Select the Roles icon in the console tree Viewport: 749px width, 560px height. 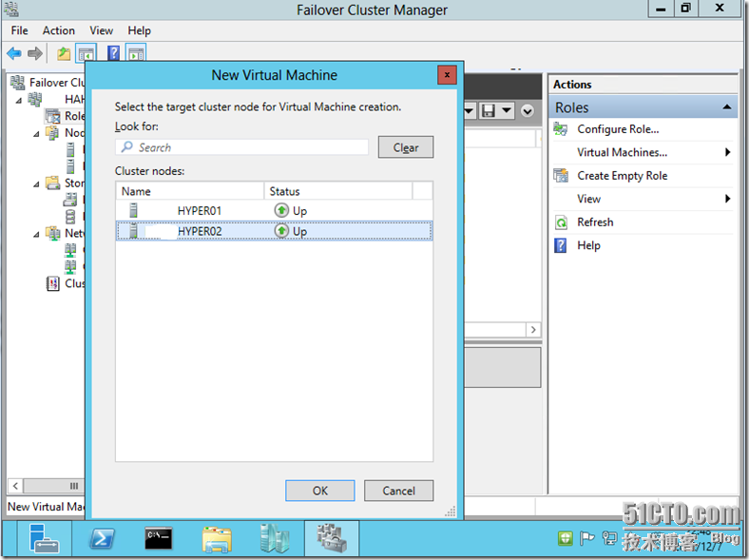click(52, 116)
